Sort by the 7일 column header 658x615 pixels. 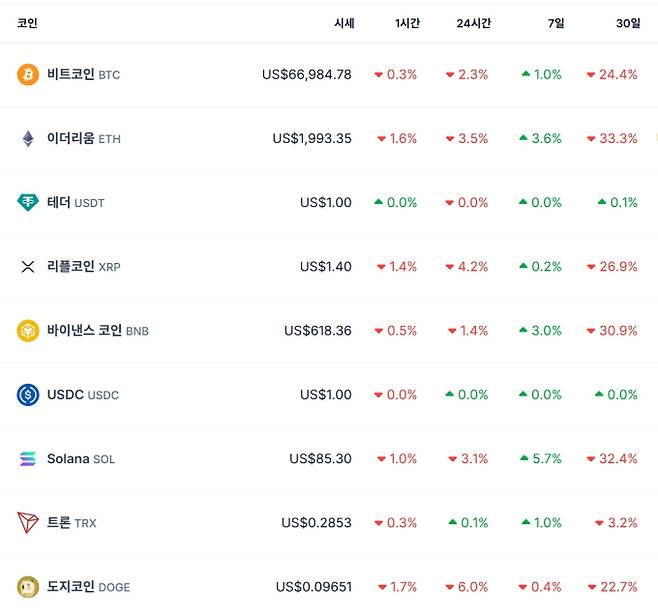(555, 23)
